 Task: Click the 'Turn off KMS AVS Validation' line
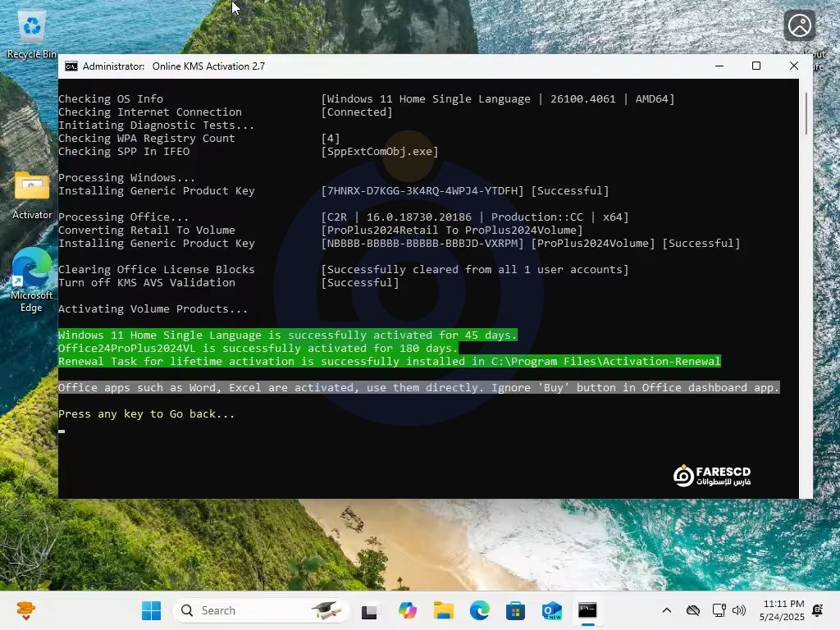(146, 283)
